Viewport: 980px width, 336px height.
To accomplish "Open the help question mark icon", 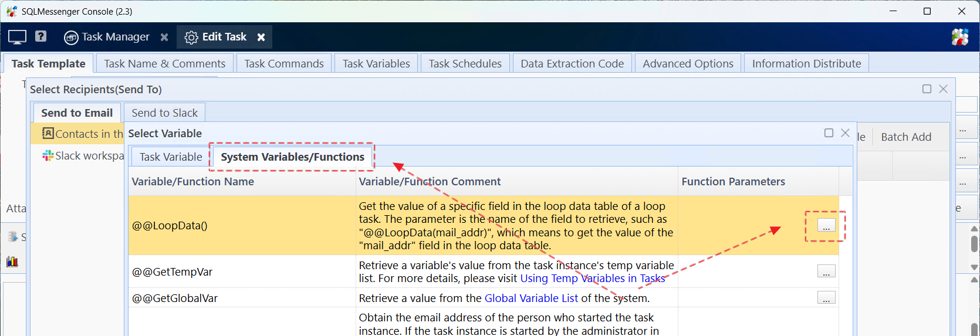I will (x=40, y=36).
